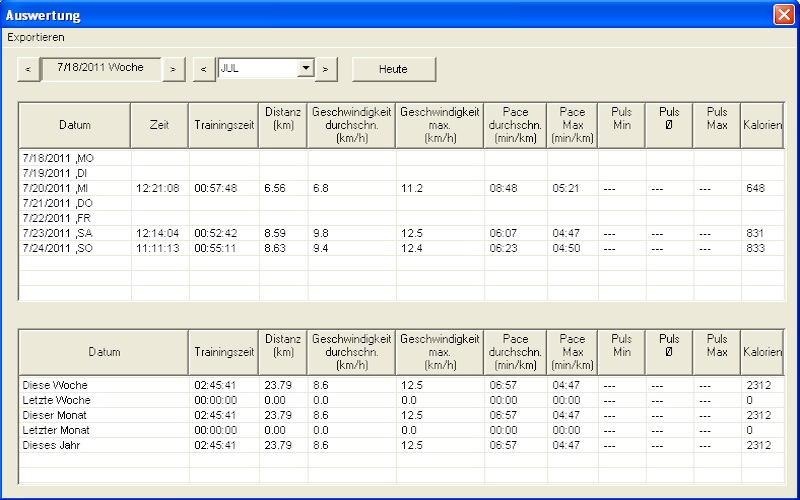800x500 pixels.
Task: Open the JUL month dropdown
Action: 306,69
